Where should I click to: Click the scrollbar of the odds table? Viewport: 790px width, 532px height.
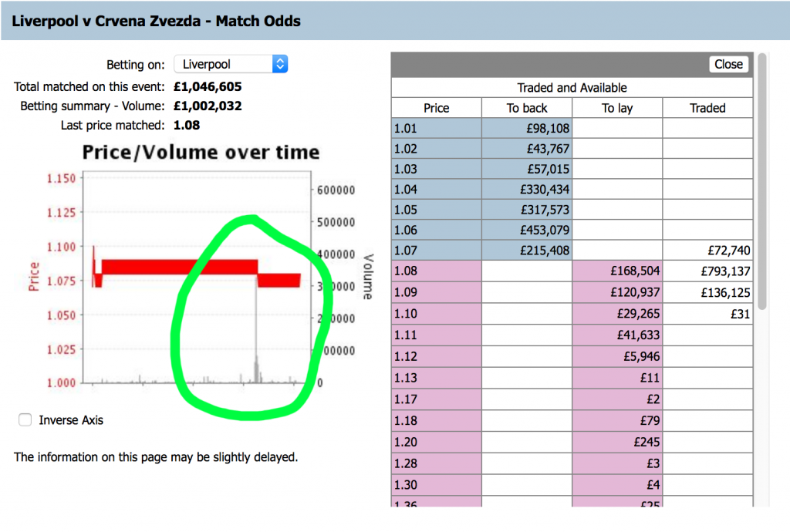coord(761,181)
